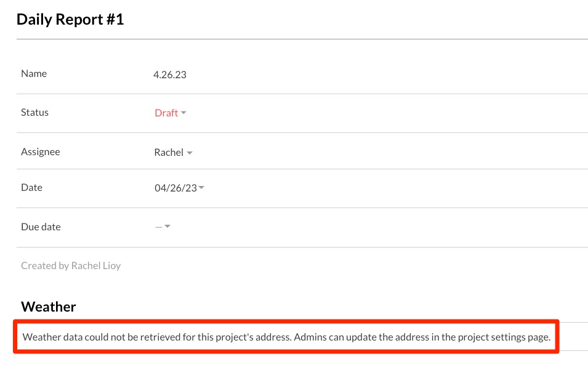
Task: Click the weather data error message
Action: pyautogui.click(x=286, y=337)
